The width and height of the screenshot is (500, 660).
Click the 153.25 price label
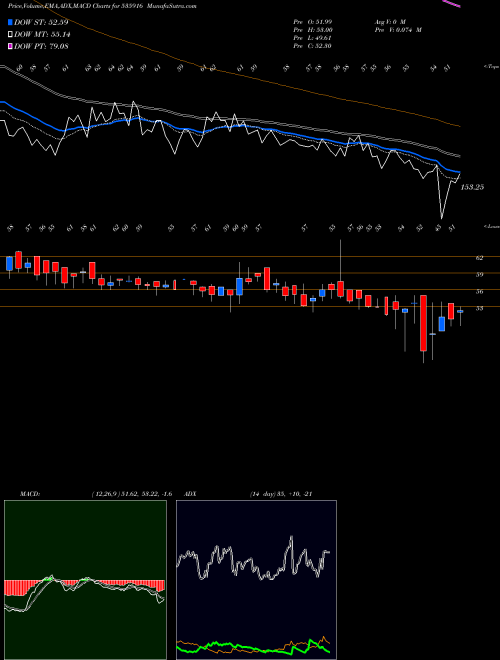click(x=472, y=187)
